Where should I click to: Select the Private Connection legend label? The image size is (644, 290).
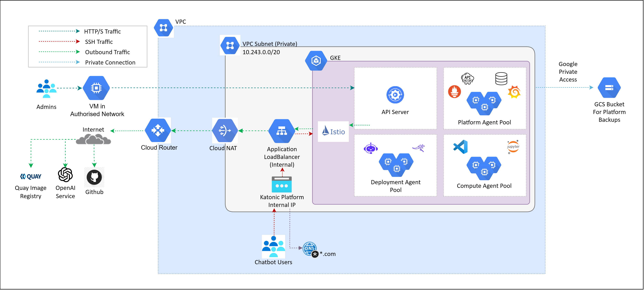pyautogui.click(x=110, y=62)
